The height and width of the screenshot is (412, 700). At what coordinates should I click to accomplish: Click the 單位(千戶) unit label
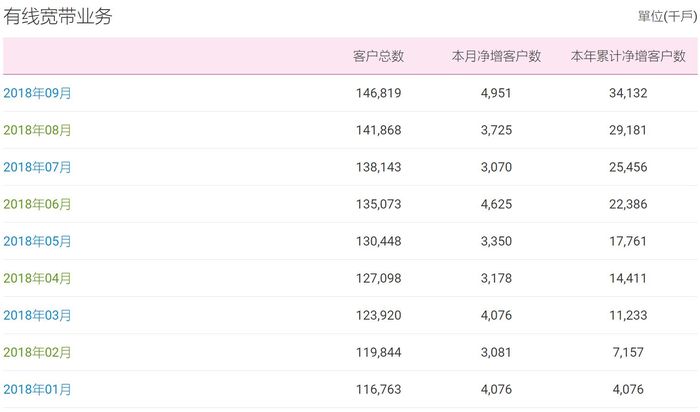[x=666, y=16]
